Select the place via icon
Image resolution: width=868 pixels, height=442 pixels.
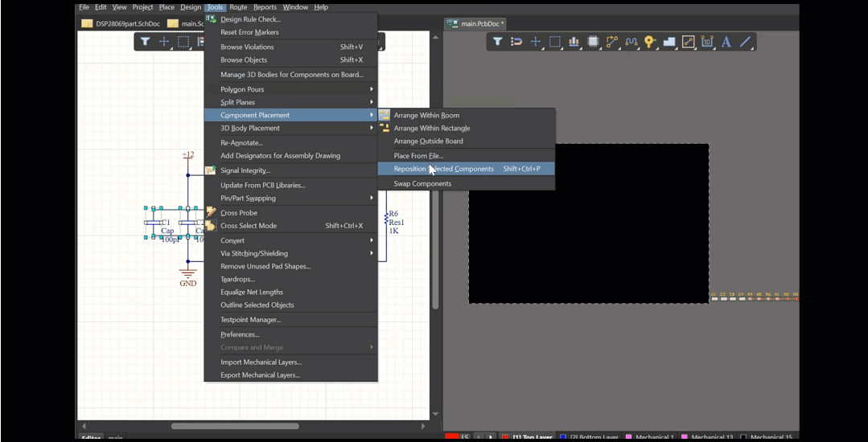pyautogui.click(x=650, y=42)
